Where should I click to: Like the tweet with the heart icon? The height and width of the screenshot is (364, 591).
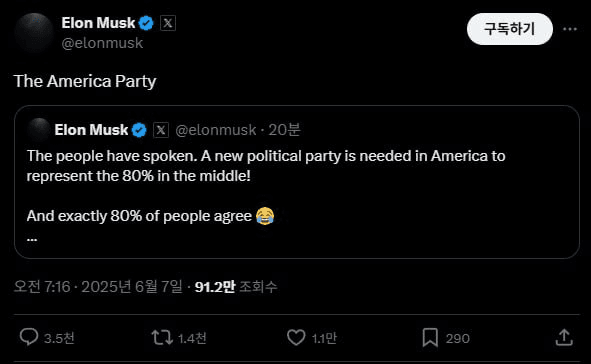(x=296, y=337)
